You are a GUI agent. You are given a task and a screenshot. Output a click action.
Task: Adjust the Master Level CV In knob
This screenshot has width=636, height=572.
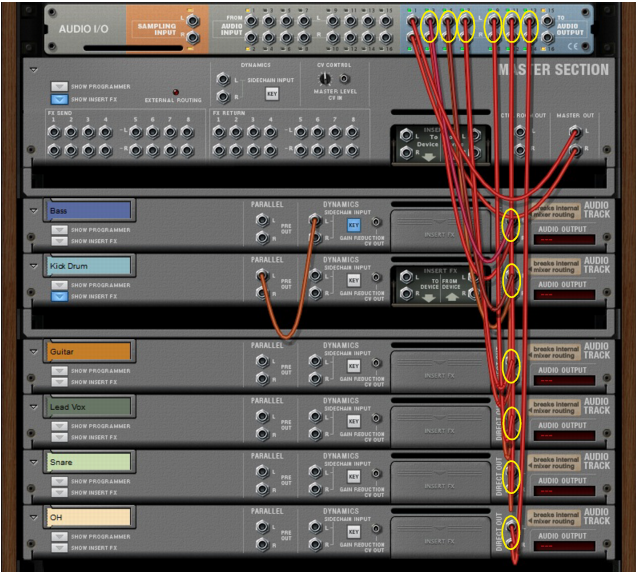323,78
